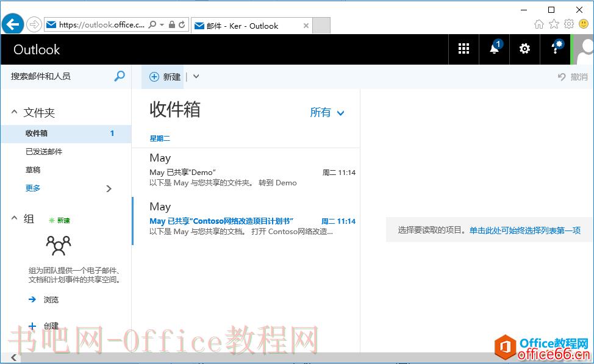
Task: Open the 草稿 drafts folder
Action: (33, 170)
